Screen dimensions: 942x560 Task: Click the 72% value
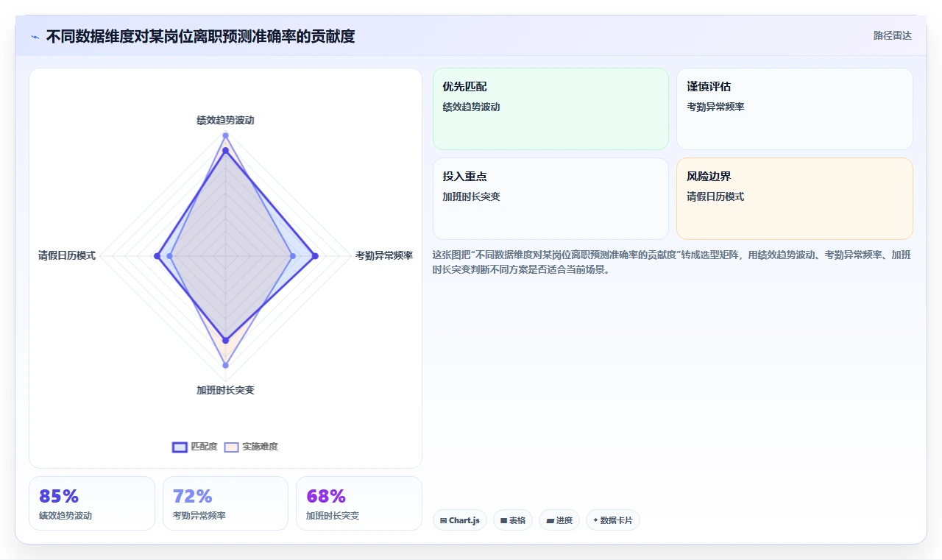click(193, 496)
